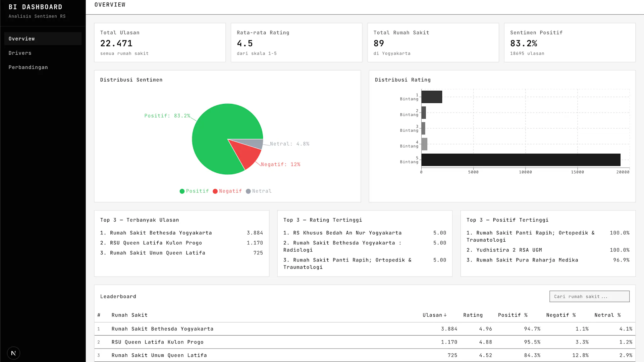This screenshot has height=362, width=644.
Task: Click 'Netral: 4.8%' pie label
Action: (290, 144)
